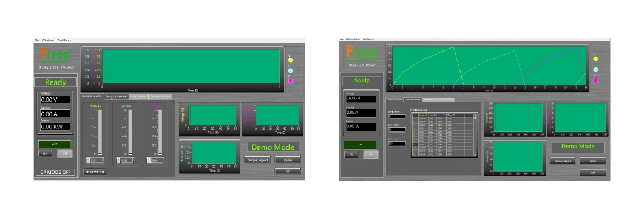Click OFF output button in right window
The image size is (644, 219).
[x=371, y=155]
